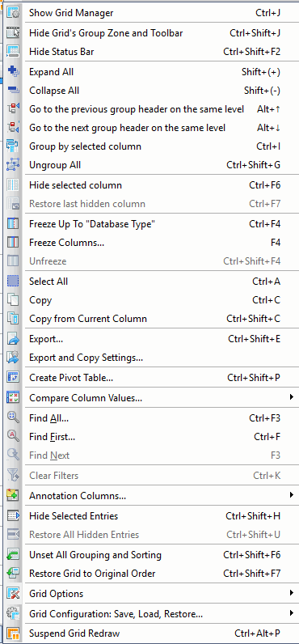299x644 pixels.
Task: Click the Suspend Grid Redraw icon
Action: click(13, 633)
